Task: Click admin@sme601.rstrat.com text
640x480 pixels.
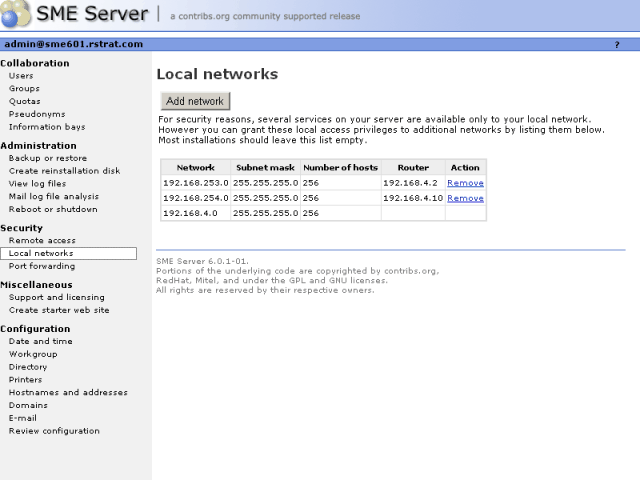Action: (x=73, y=44)
